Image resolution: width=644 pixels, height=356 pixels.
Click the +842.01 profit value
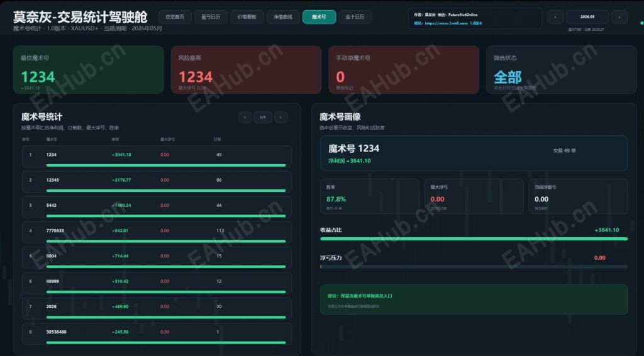120,231
